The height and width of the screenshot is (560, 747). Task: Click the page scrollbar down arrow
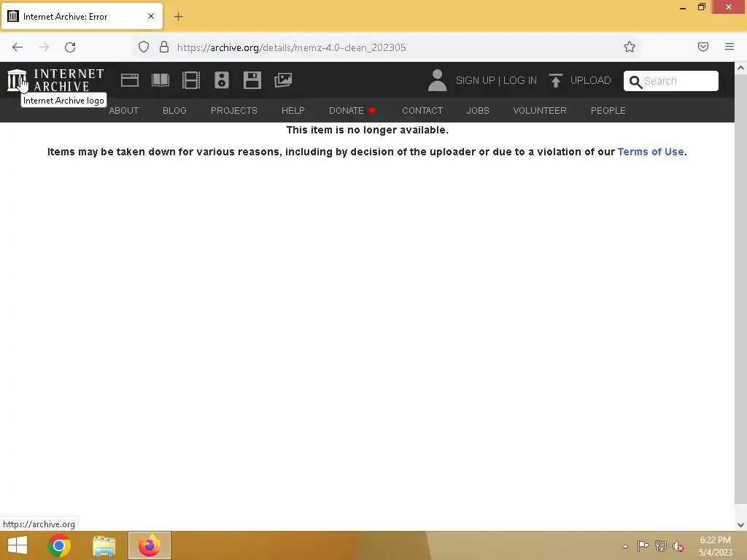[740, 525]
